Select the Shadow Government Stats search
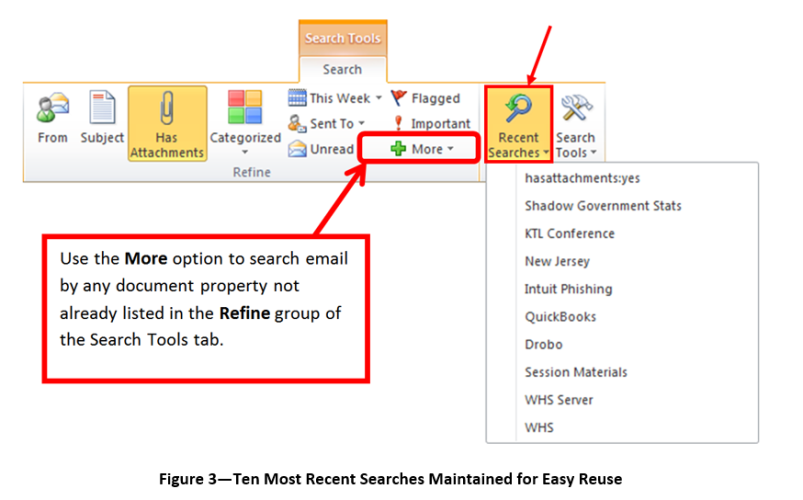This screenshot has width=803, height=500. (x=603, y=205)
